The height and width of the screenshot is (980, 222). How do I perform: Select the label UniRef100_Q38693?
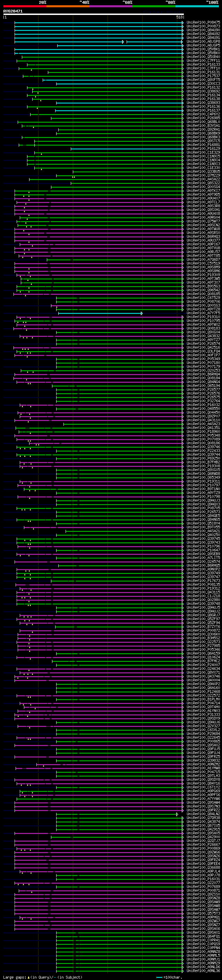tap(203, 103)
